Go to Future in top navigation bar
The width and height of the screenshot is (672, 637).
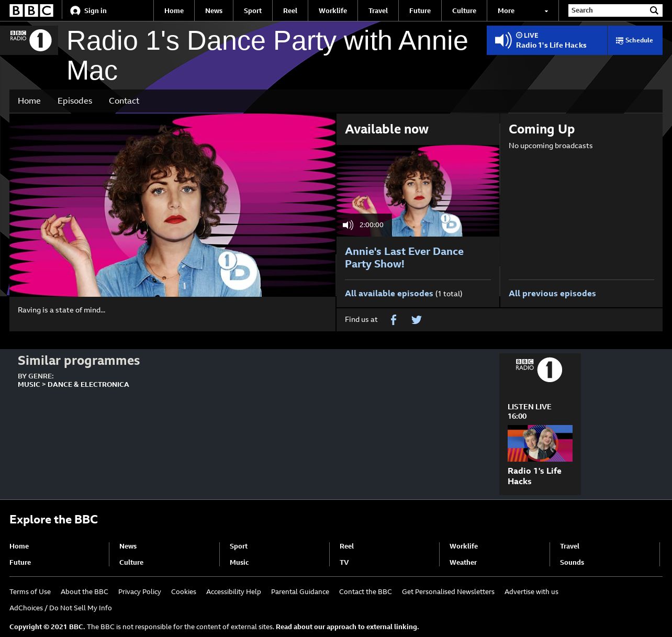[x=420, y=10]
